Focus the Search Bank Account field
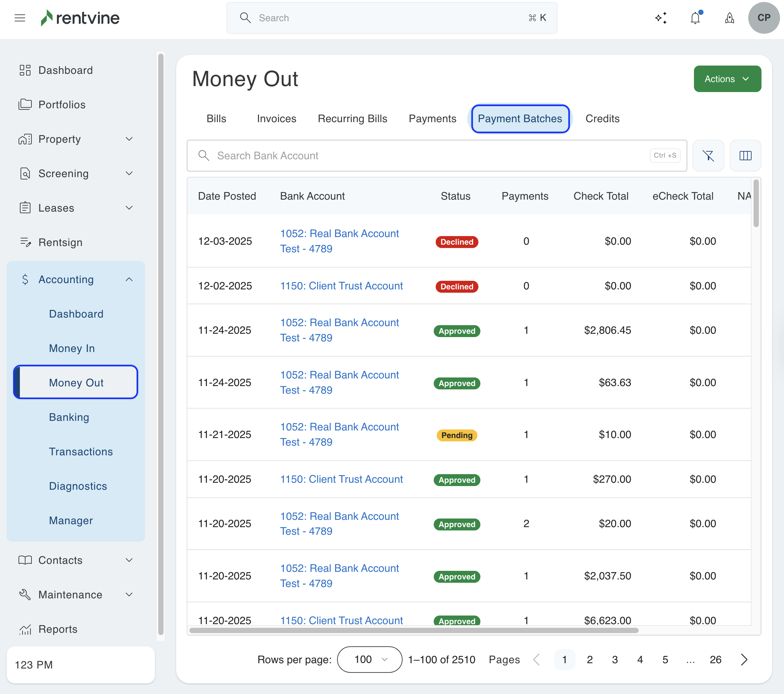The height and width of the screenshot is (694, 784). [x=430, y=155]
